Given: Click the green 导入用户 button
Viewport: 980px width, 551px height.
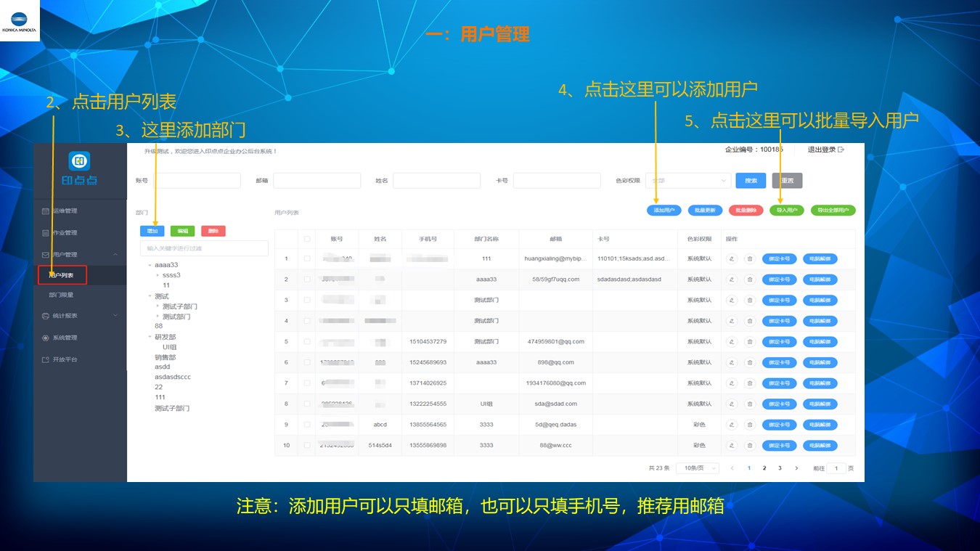Looking at the screenshot, I should click(787, 211).
